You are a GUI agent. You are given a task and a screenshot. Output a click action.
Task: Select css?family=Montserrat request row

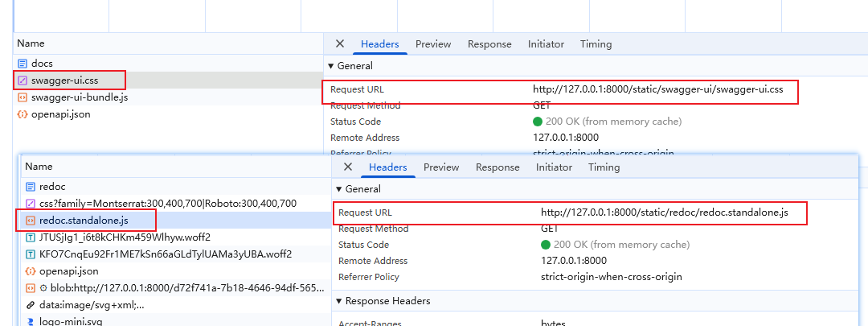[176, 204]
